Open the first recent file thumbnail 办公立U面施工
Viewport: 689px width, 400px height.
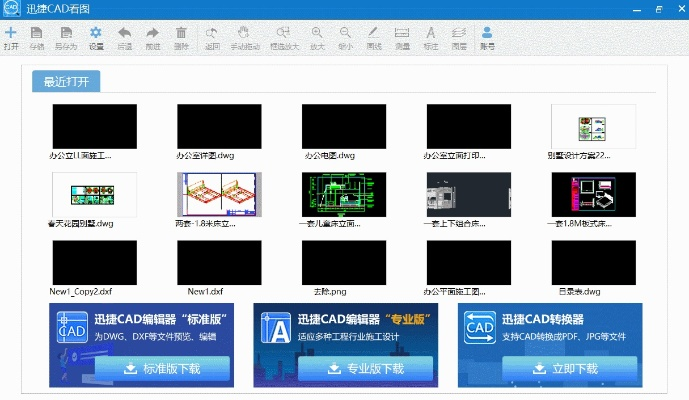tap(94, 126)
